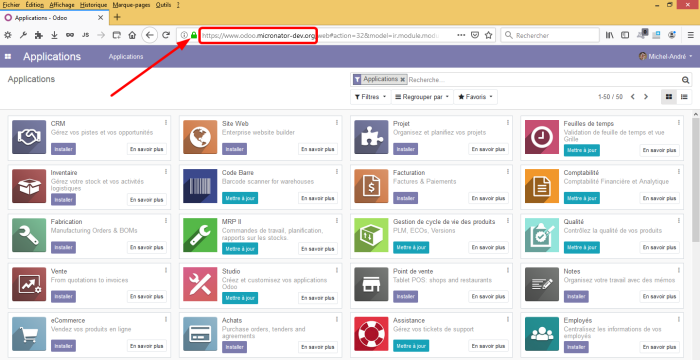Open the Firefox hamburger menu

point(691,35)
